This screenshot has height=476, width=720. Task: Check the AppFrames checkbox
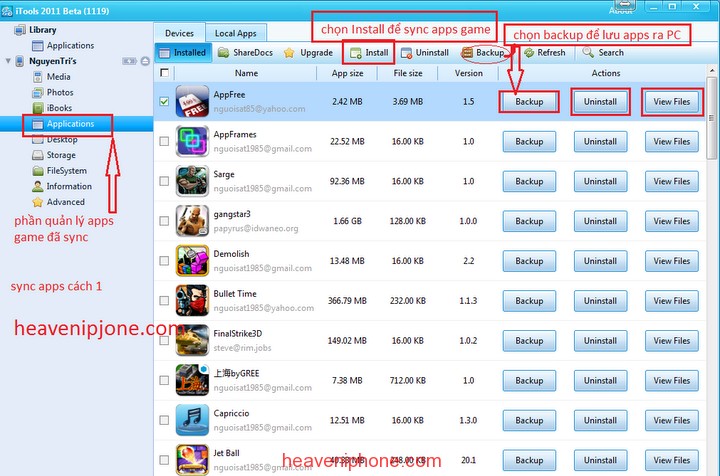click(164, 141)
